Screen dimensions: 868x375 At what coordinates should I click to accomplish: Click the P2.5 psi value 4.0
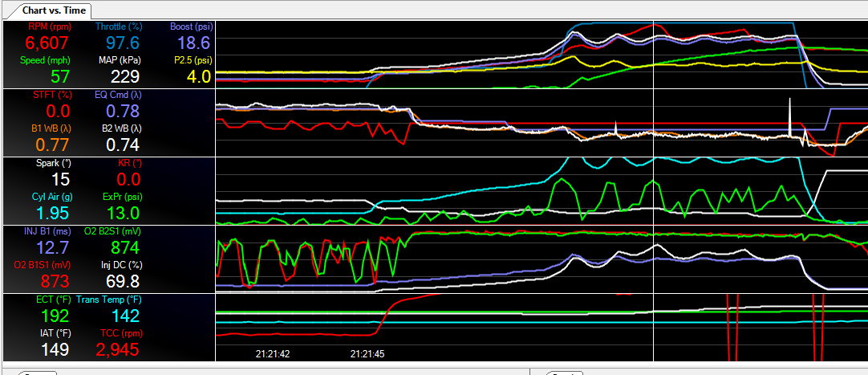point(199,77)
